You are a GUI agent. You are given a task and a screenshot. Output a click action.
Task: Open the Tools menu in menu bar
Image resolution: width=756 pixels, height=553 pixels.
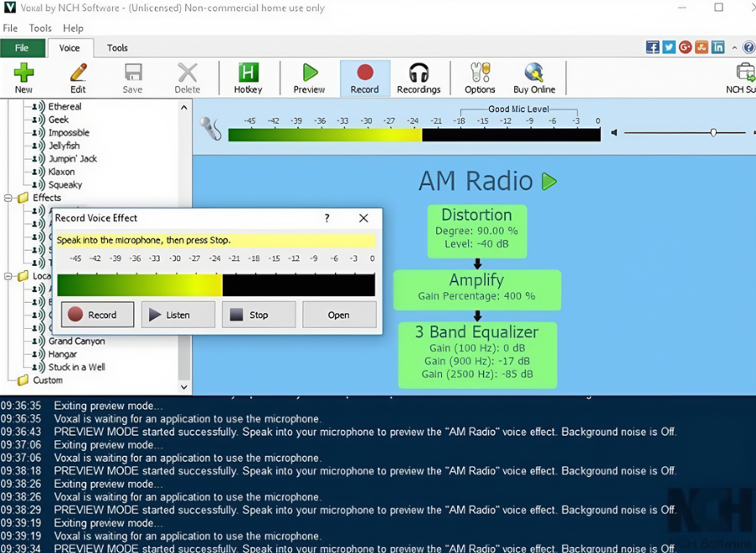(40, 28)
